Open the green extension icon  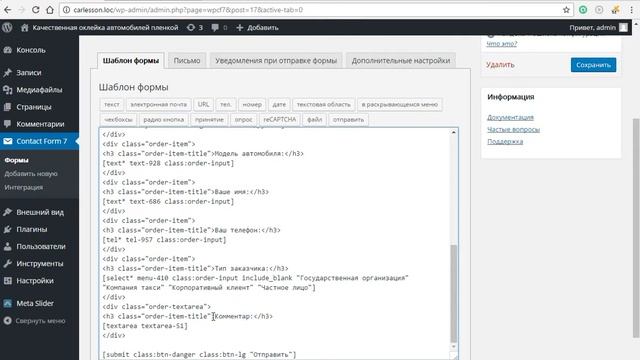(x=583, y=10)
